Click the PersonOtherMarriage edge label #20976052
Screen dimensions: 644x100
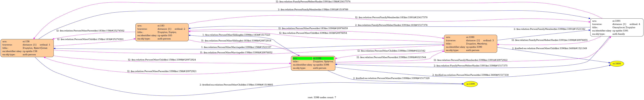click(x=236, y=53)
